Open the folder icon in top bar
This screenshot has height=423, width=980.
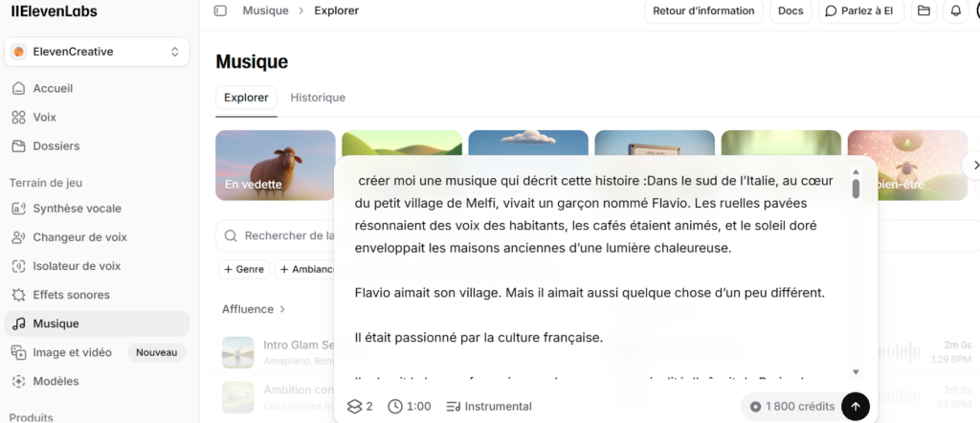click(x=924, y=11)
